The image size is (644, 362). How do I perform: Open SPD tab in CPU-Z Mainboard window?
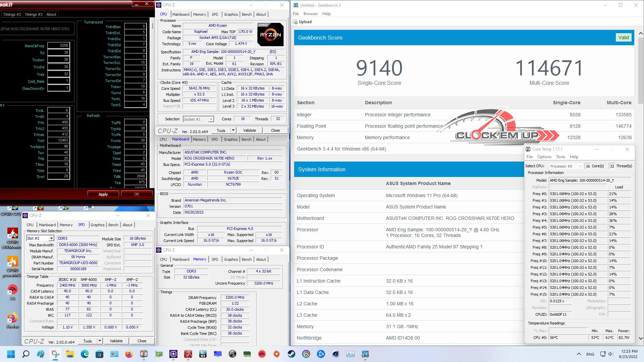pyautogui.click(x=215, y=139)
